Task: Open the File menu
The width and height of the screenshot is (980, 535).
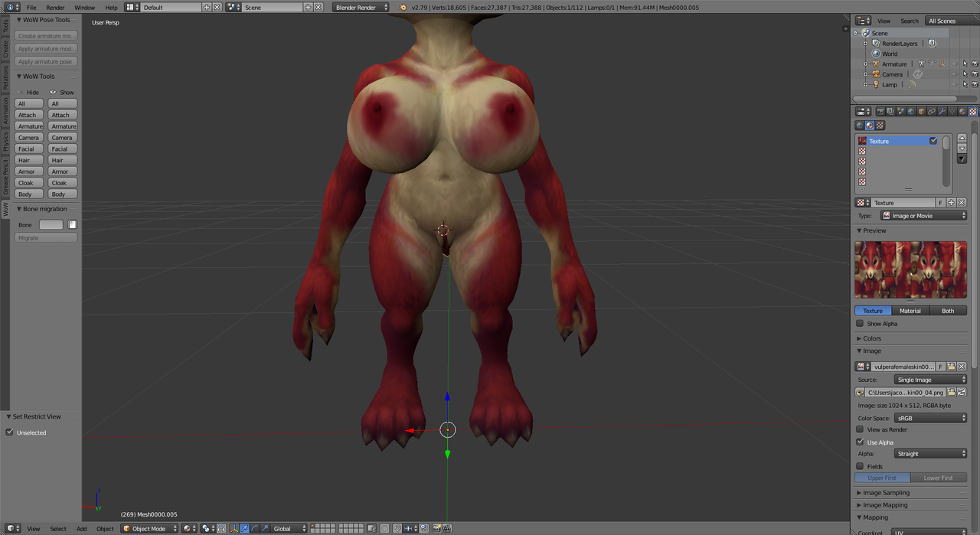Action: tap(31, 8)
